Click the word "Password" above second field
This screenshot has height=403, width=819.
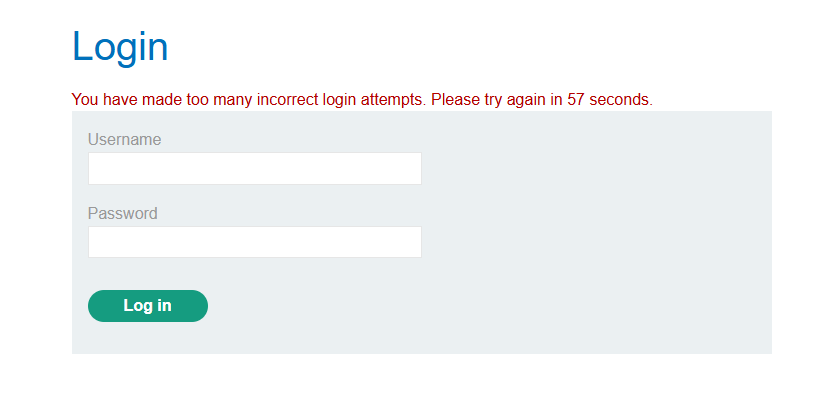[x=122, y=213]
